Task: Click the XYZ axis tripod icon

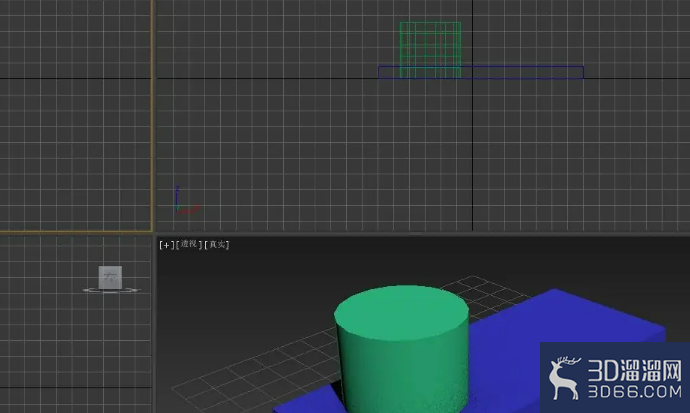Action: (x=186, y=200)
